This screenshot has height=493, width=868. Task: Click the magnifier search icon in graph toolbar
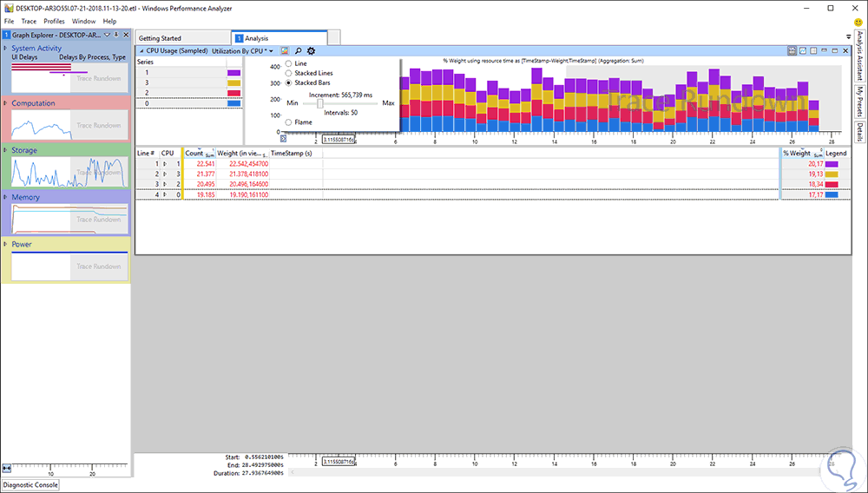click(x=297, y=51)
